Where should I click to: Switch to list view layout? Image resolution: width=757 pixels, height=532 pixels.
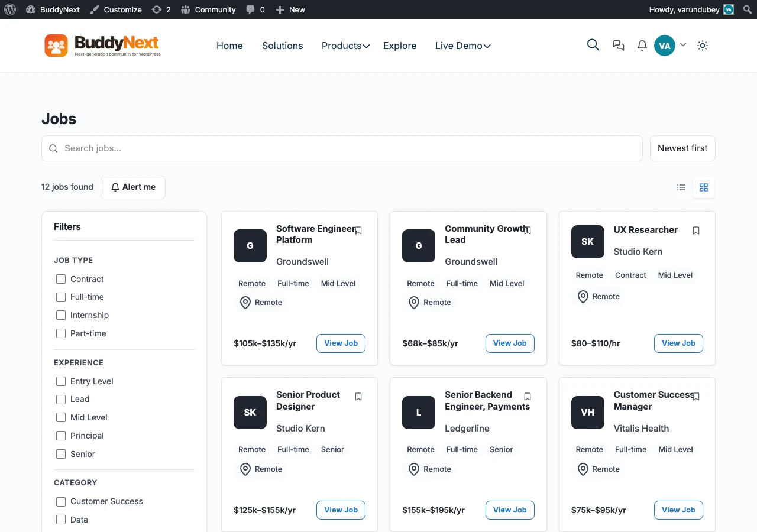click(681, 187)
